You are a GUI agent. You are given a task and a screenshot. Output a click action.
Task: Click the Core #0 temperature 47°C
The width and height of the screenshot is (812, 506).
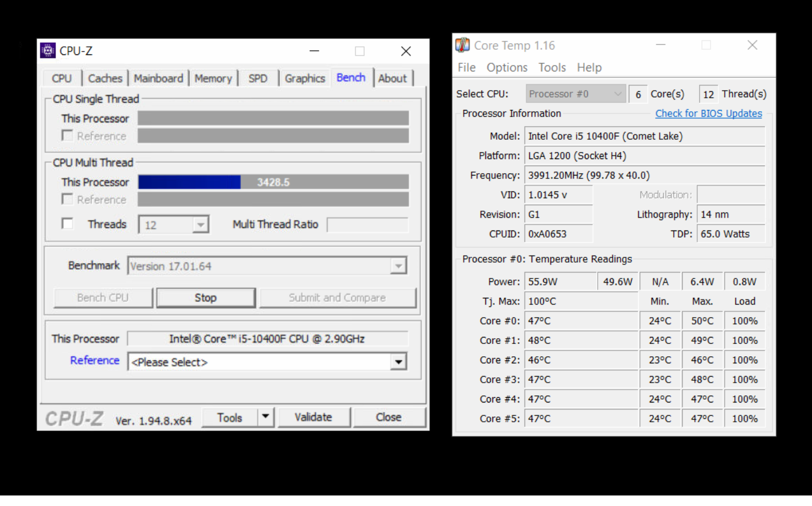(x=581, y=321)
